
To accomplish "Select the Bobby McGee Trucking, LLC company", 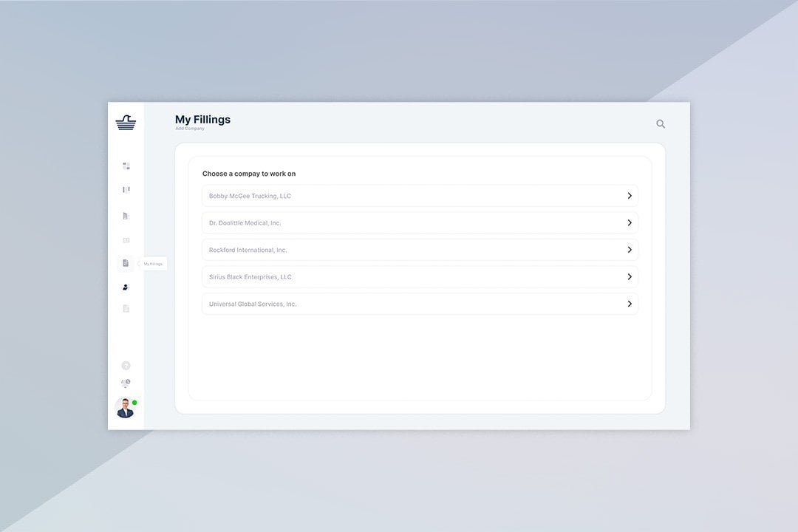I will (369, 196).
